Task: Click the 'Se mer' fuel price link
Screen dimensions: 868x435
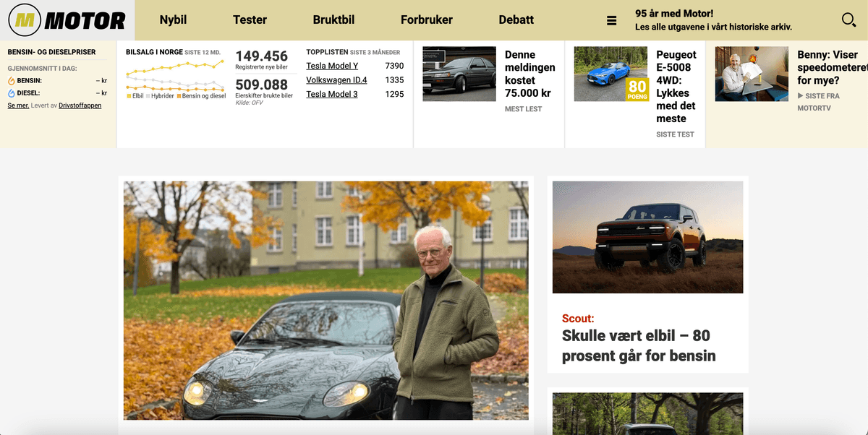Action: coord(18,105)
